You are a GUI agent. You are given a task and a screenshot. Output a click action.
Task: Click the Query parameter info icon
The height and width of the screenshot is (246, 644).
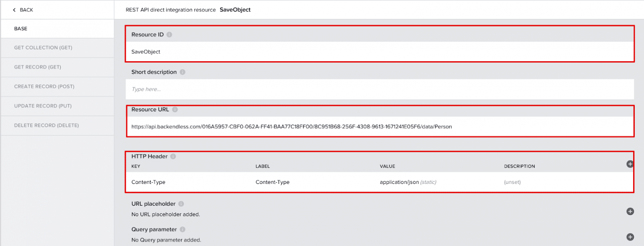(182, 229)
